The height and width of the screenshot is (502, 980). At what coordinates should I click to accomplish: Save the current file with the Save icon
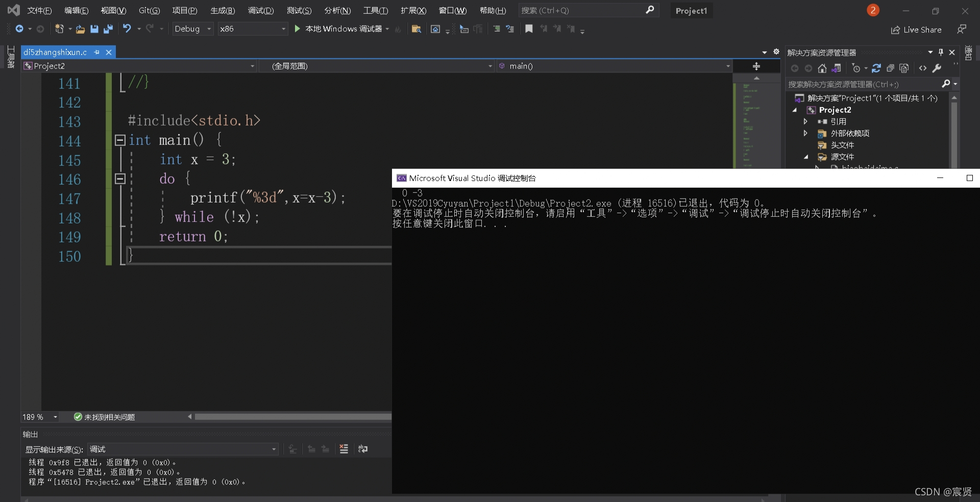point(94,29)
